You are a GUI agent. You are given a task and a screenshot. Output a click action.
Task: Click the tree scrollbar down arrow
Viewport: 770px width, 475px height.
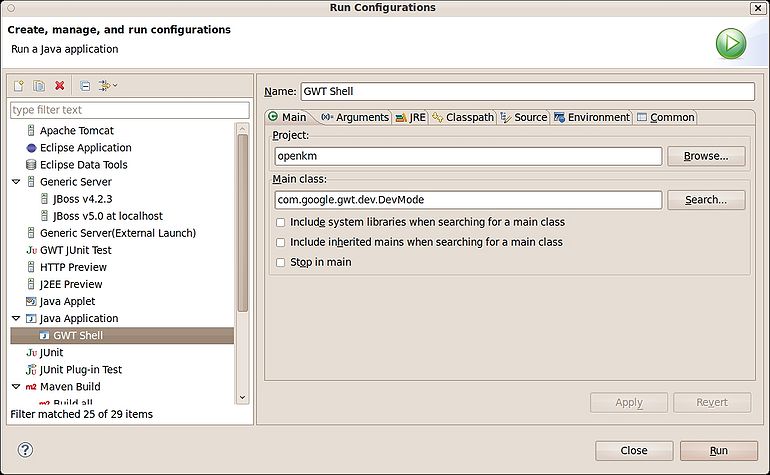click(243, 397)
